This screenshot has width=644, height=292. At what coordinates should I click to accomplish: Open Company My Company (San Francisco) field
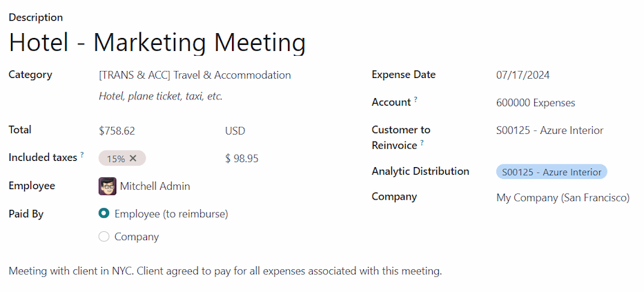(563, 197)
